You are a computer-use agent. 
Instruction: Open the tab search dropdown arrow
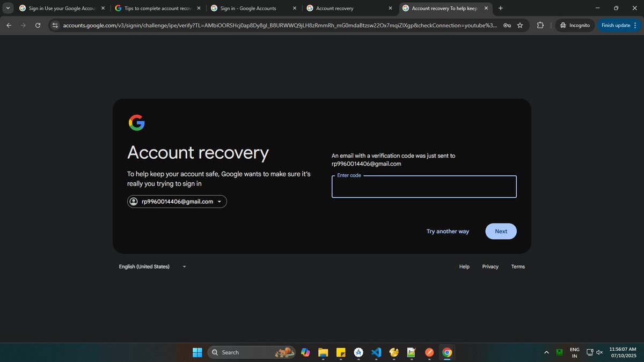click(x=8, y=8)
